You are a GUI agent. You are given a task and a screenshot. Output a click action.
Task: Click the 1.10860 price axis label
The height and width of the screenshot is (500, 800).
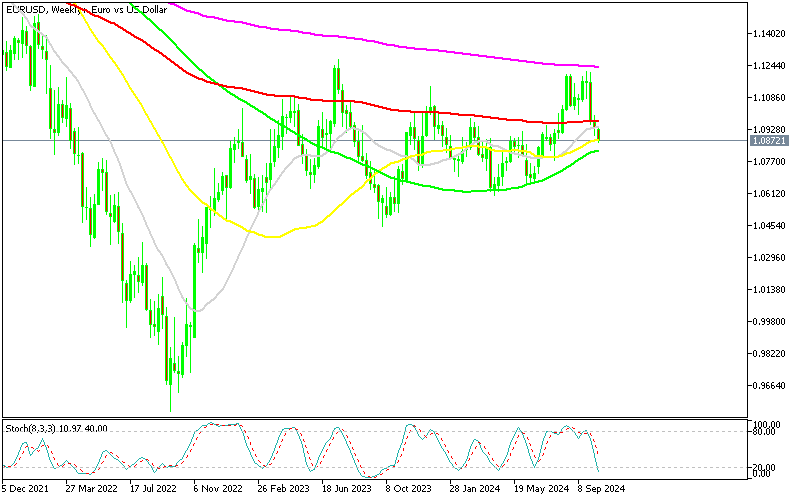tap(769, 97)
